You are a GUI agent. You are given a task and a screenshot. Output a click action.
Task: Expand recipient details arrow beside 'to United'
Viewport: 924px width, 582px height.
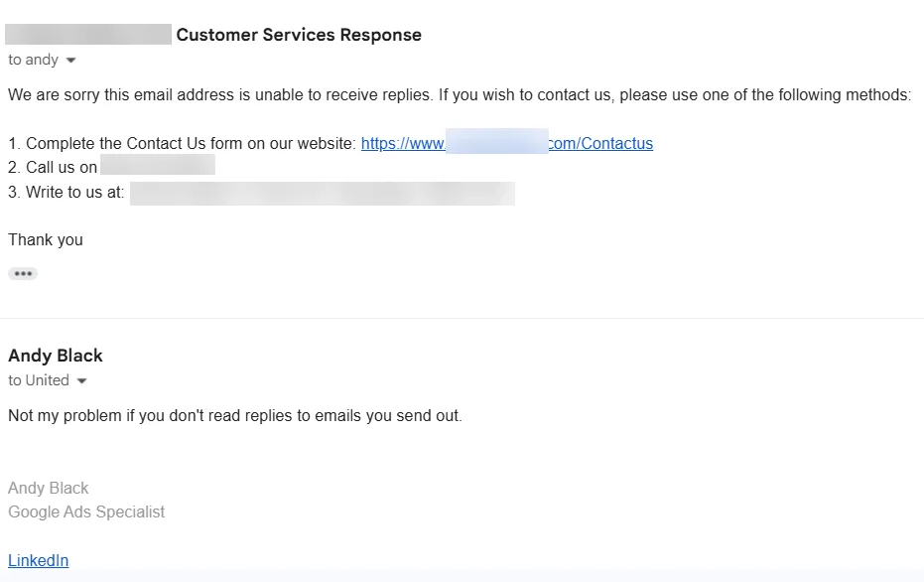point(82,381)
